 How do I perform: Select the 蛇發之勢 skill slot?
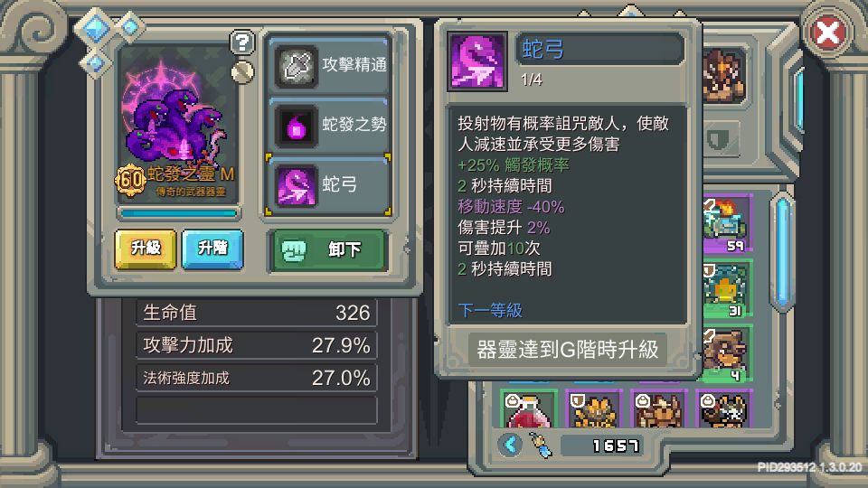pyautogui.click(x=329, y=125)
